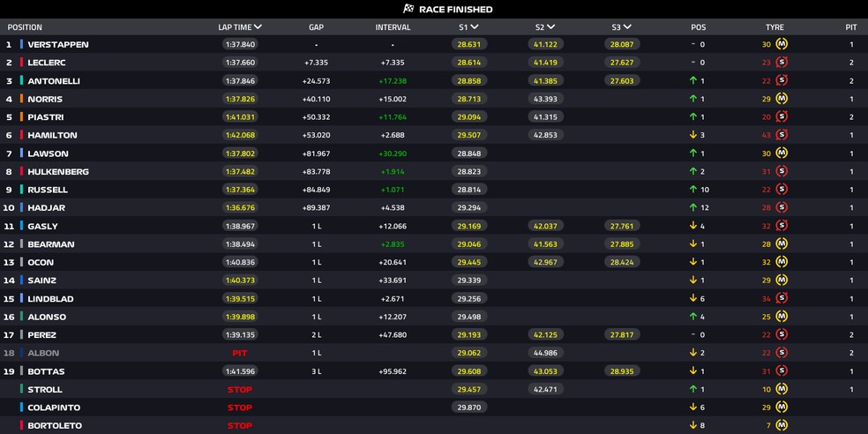Click Bottas's +95.962 interval value

(393, 370)
